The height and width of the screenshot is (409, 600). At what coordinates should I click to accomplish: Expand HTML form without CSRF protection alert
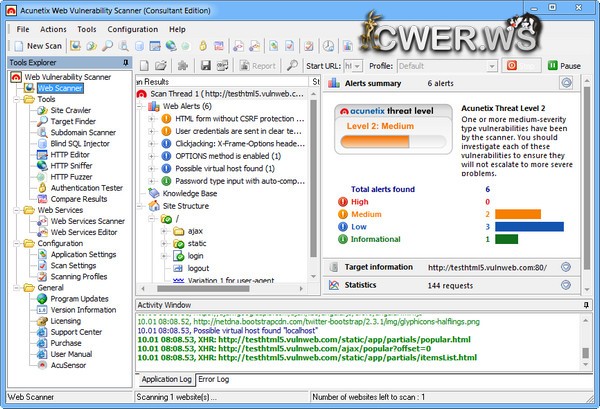tap(152, 119)
